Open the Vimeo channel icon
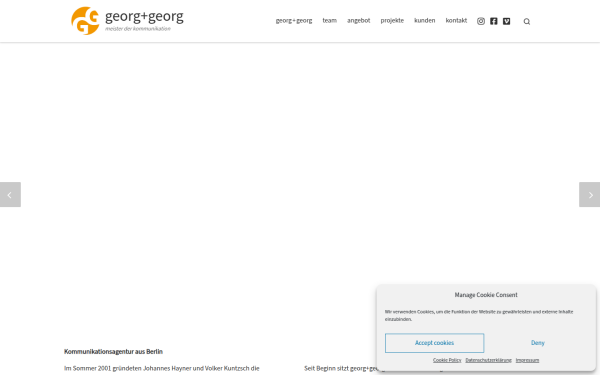 (506, 21)
